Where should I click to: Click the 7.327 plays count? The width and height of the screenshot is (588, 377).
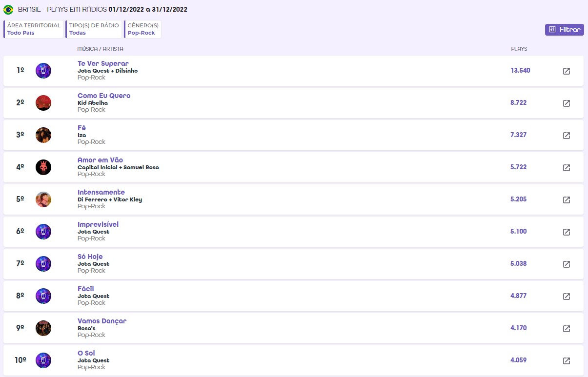[x=519, y=135]
